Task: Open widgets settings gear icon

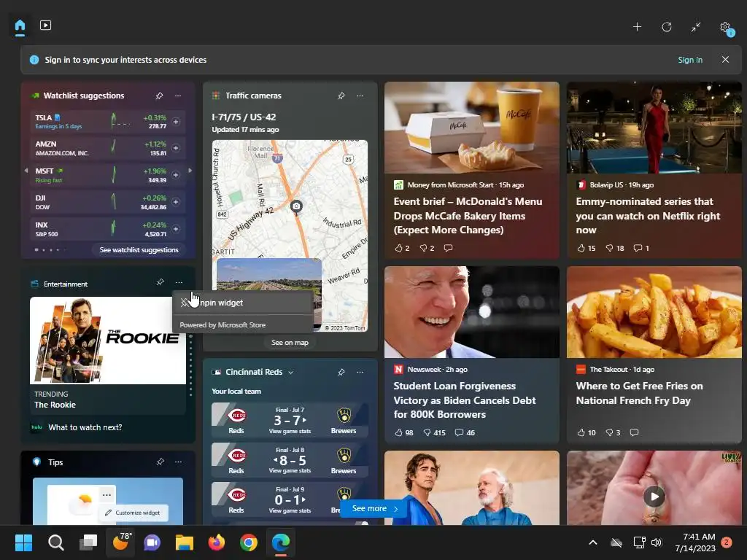Action: [x=726, y=27]
